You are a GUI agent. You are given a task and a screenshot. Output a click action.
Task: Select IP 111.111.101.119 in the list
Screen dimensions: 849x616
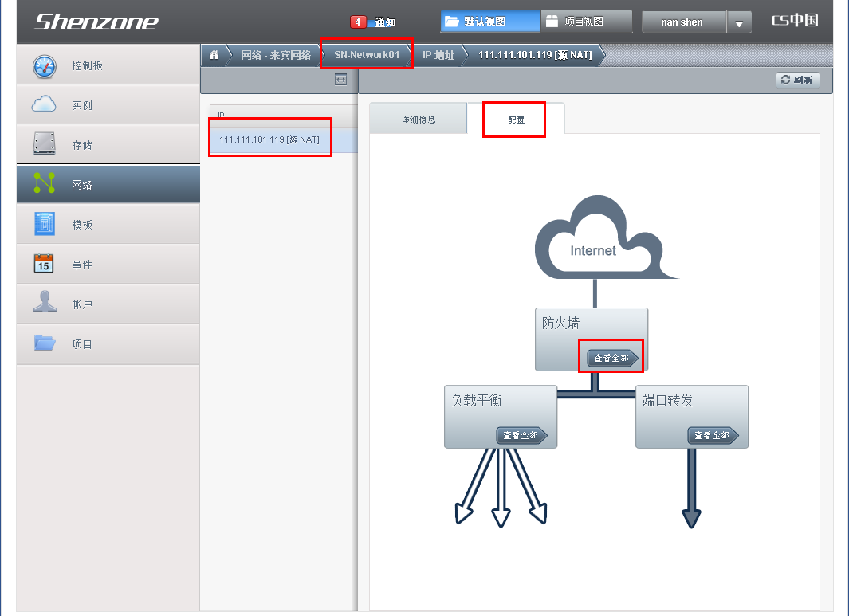tap(269, 139)
